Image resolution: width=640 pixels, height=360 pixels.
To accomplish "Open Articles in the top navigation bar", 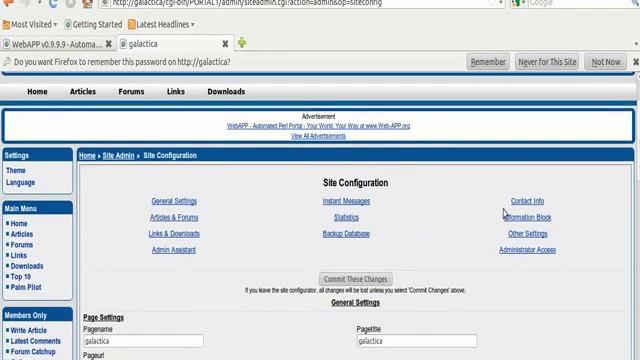I will (x=83, y=91).
